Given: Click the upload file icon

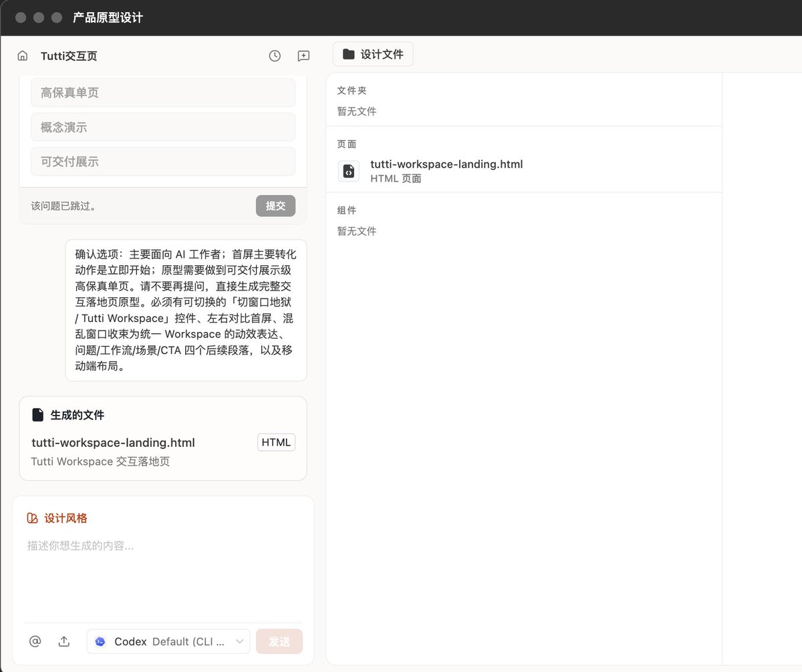Looking at the screenshot, I should 64,641.
